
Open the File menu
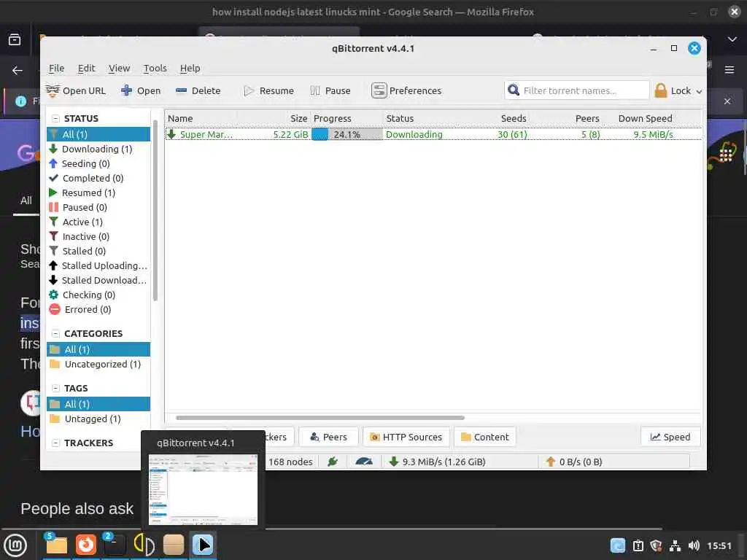(56, 68)
